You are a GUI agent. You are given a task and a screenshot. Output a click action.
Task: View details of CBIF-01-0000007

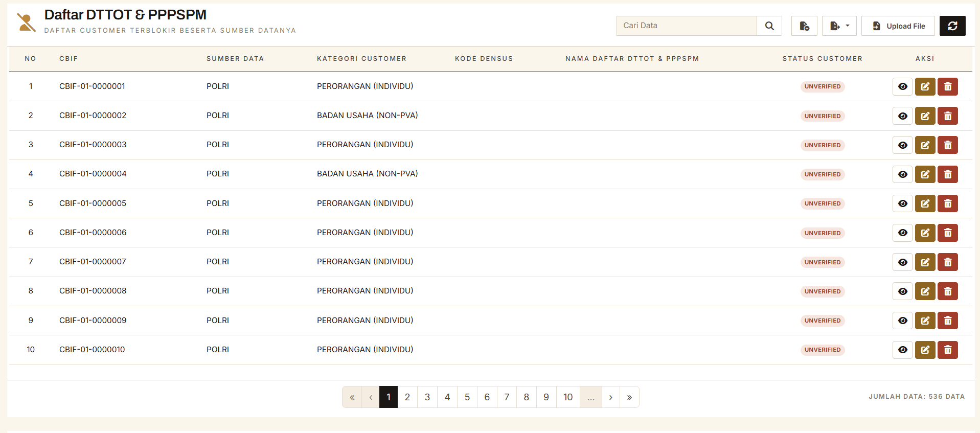click(903, 262)
